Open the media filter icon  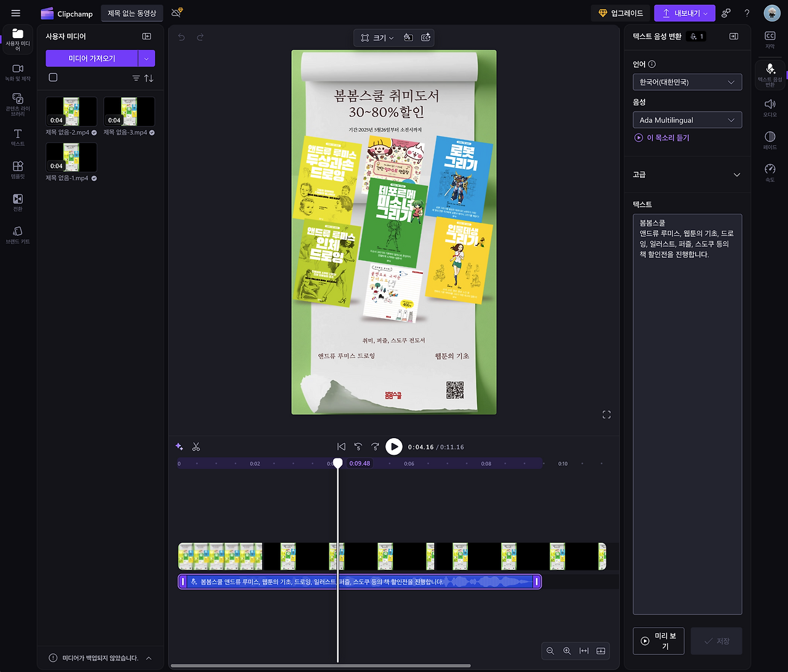pyautogui.click(x=136, y=78)
